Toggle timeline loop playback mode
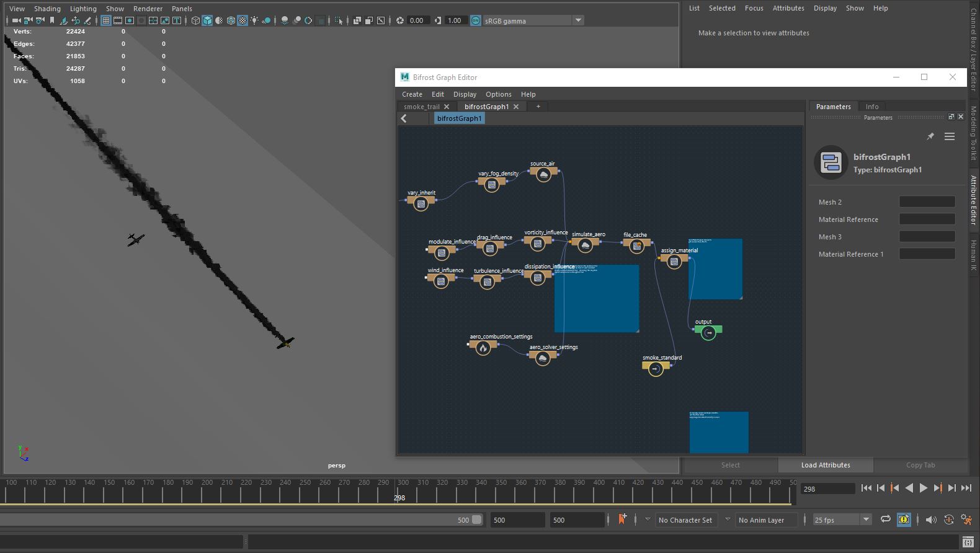The height and width of the screenshot is (553, 980). 885,520
